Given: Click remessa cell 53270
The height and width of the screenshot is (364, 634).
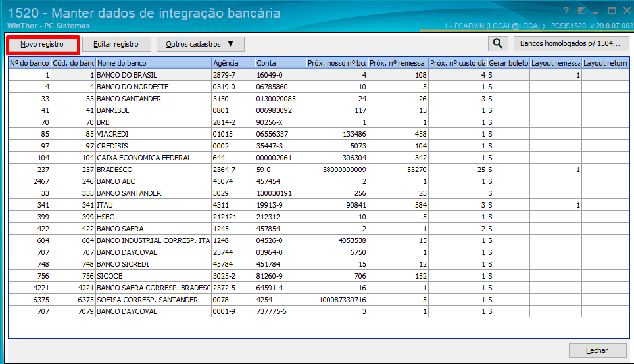Looking at the screenshot, I should [x=398, y=170].
